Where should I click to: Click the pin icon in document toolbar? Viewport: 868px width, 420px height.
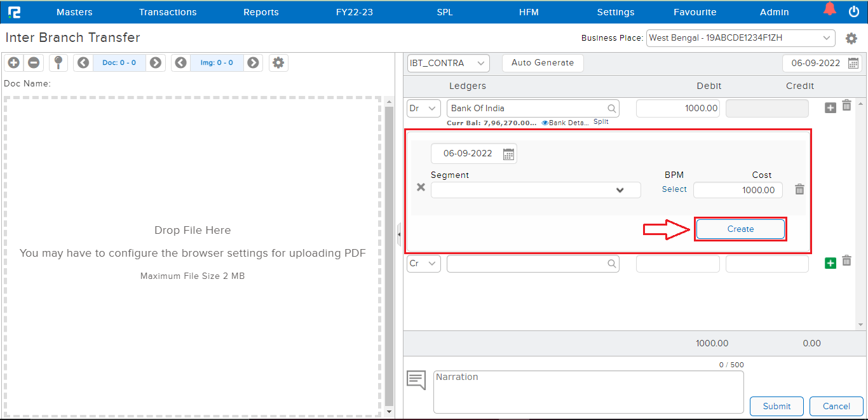click(x=58, y=62)
